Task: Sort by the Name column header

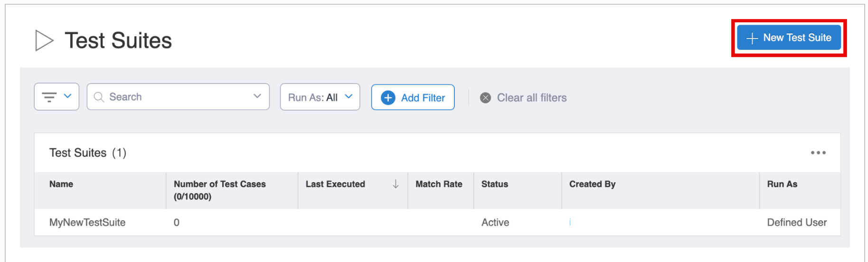Action: (x=61, y=184)
